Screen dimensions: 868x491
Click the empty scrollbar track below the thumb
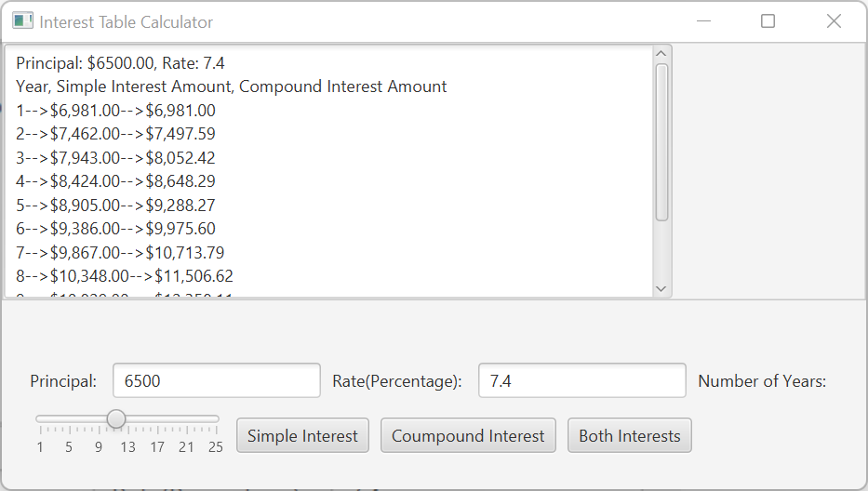pos(661,251)
